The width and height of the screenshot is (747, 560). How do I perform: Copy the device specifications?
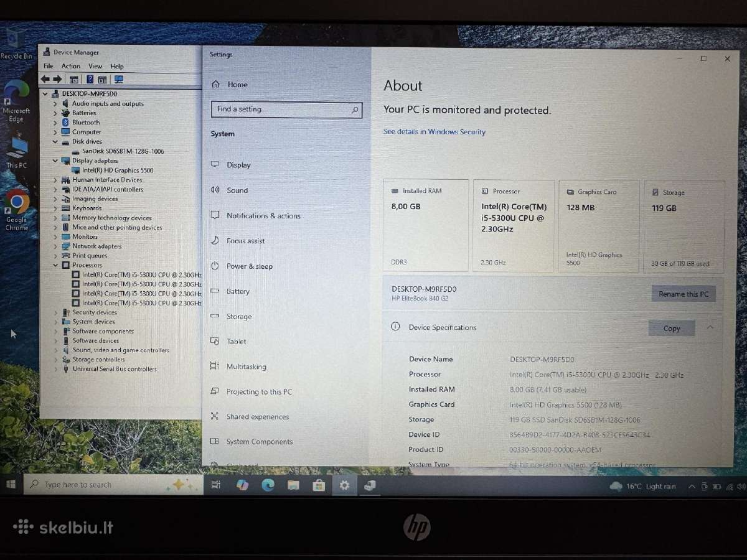(x=672, y=329)
